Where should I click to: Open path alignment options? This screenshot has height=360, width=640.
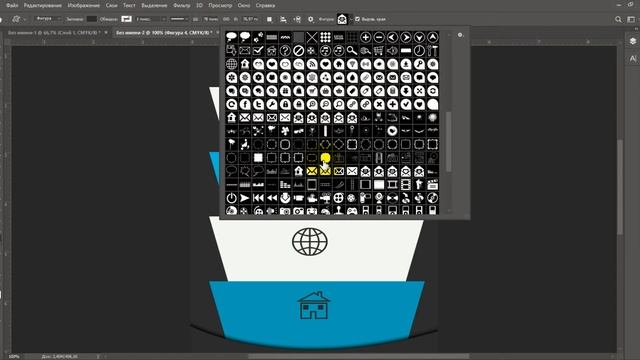283,19
